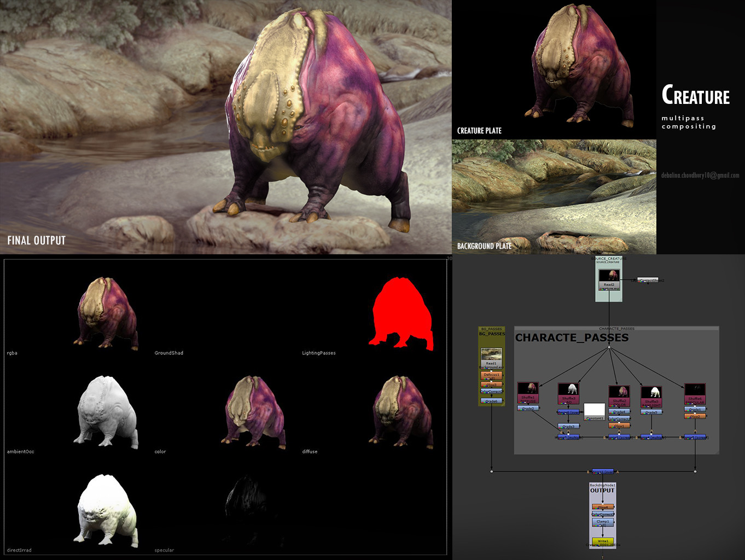This screenshot has height=560, width=745.
Task: Click the Shuffle3 AO node
Action: 568,398
